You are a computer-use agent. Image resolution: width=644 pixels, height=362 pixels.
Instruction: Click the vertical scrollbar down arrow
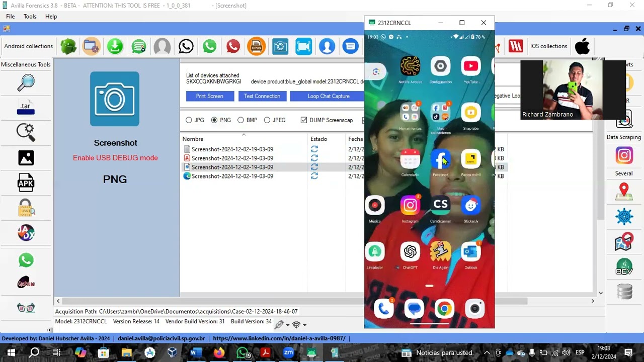(x=601, y=293)
